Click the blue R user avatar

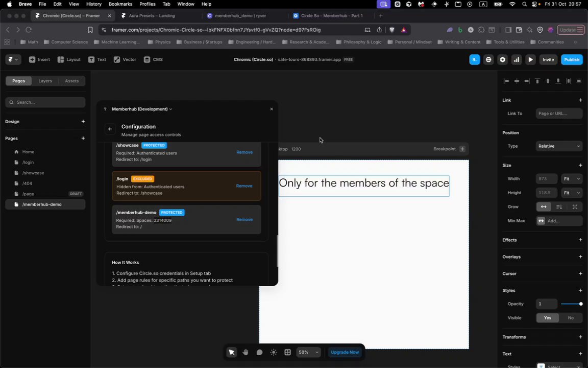(474, 59)
